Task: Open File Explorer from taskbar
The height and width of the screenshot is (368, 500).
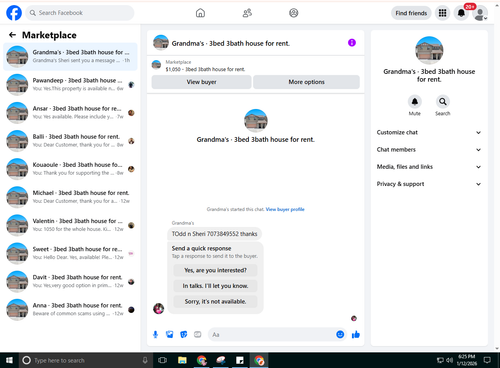Action: [182, 360]
